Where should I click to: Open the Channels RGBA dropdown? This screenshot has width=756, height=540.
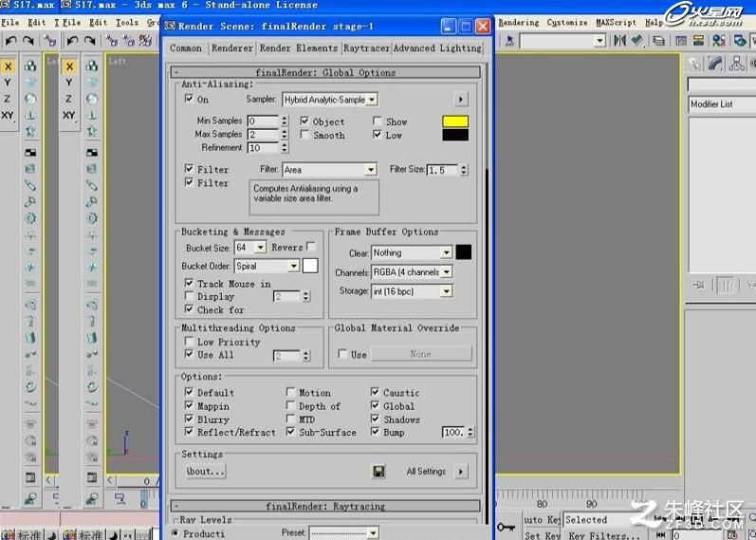[x=412, y=272]
